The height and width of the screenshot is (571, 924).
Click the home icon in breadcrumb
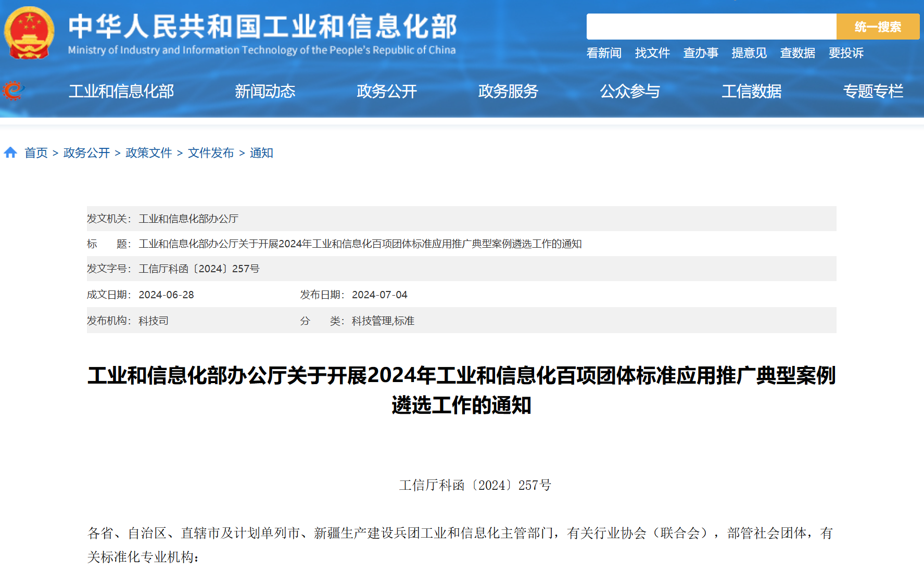[10, 153]
